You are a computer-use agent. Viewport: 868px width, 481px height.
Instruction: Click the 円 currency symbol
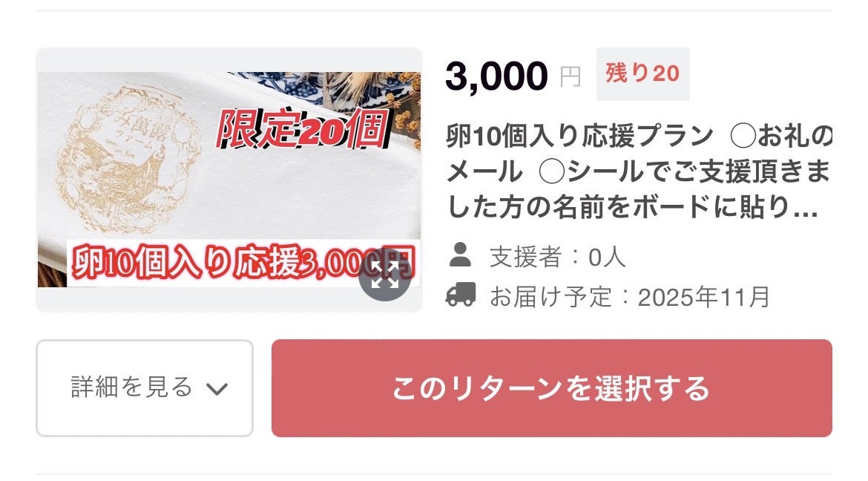tap(571, 77)
